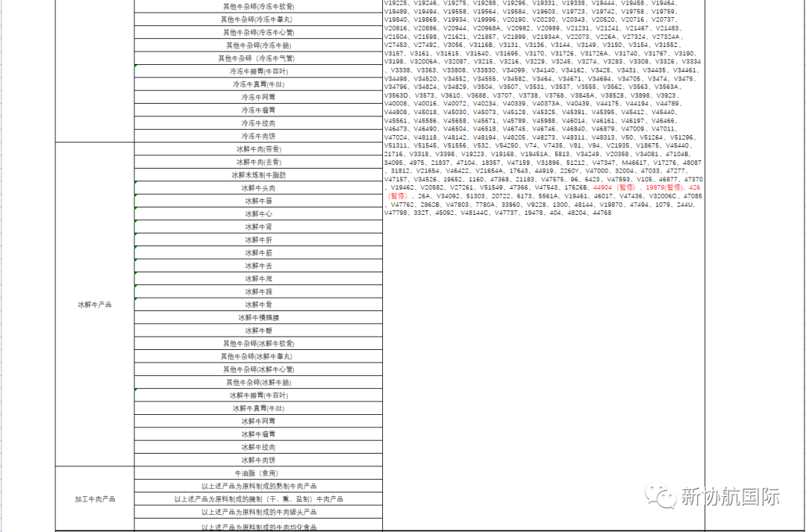Click the 冰鲜牛横膈膜 cell

[258, 318]
